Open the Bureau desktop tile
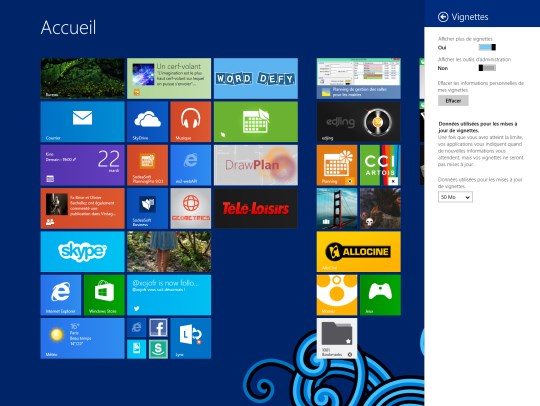 83,79
